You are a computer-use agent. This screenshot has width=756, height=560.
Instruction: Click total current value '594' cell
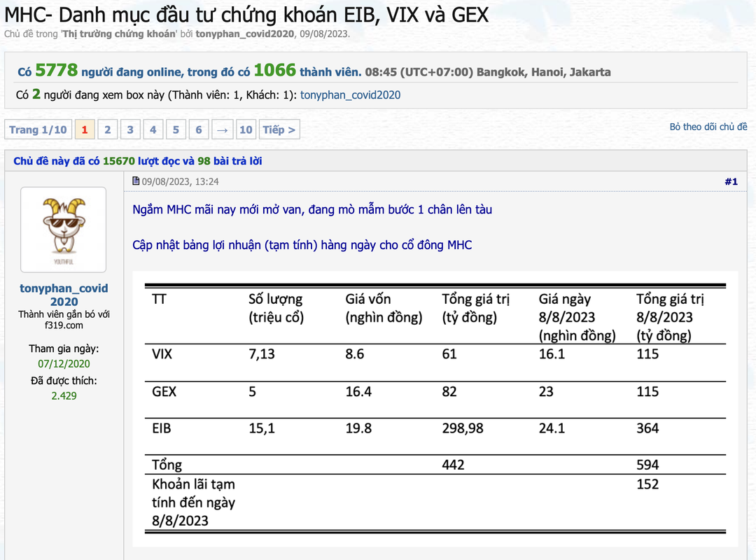tap(647, 465)
